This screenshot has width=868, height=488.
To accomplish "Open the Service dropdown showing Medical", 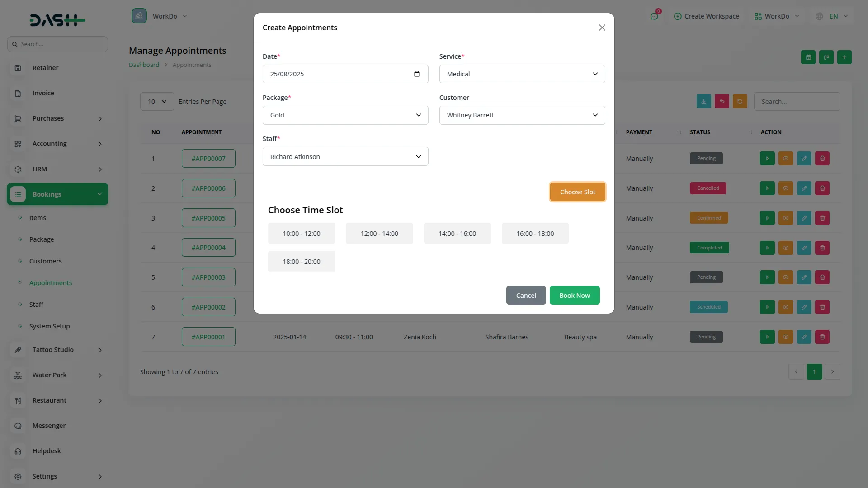I will point(522,74).
